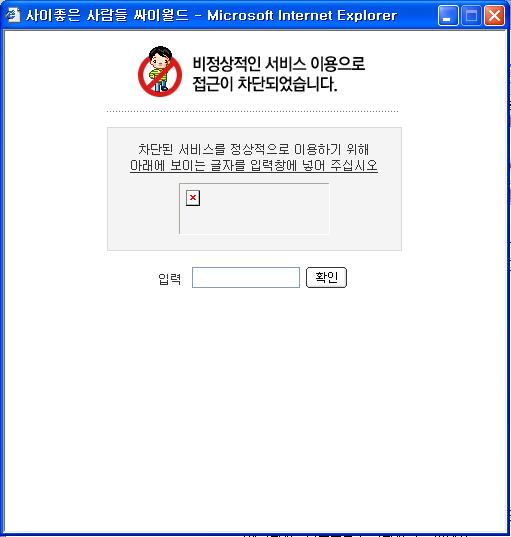Click the 입력 label
The height and width of the screenshot is (537, 511).
click(x=170, y=279)
